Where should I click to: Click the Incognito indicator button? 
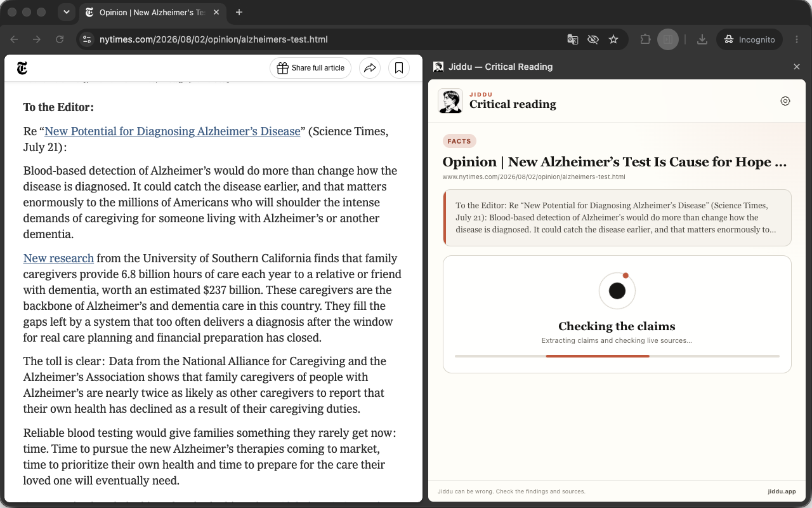click(750, 39)
